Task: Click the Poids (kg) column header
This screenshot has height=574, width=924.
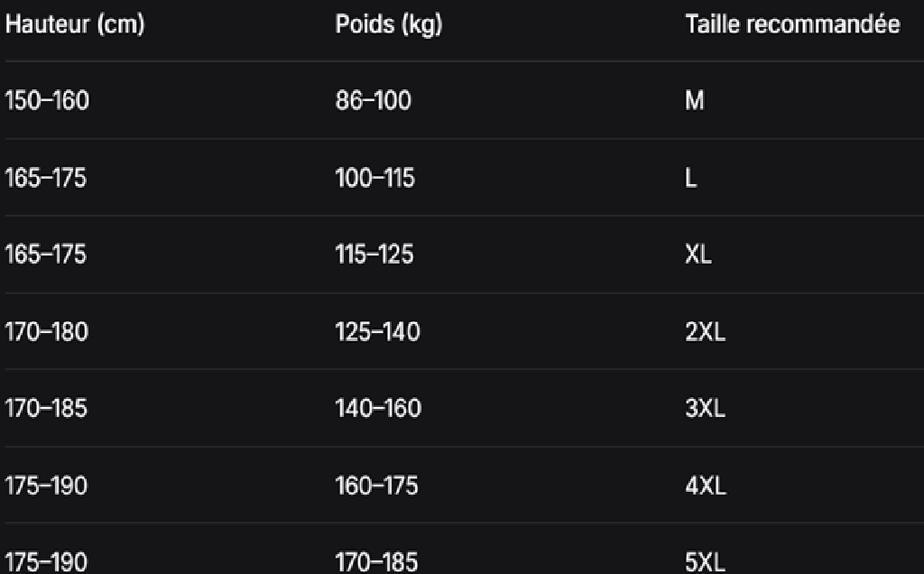Action: click(x=389, y=24)
